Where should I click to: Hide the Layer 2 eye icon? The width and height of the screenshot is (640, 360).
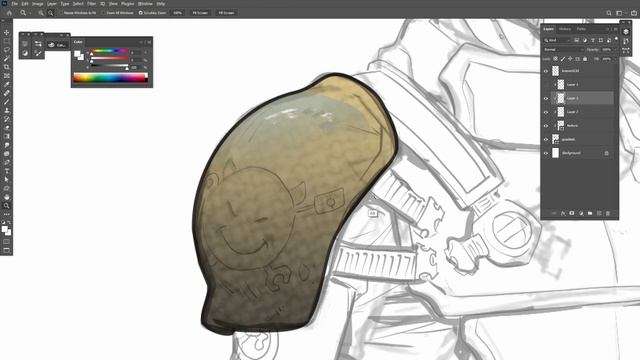(546, 112)
